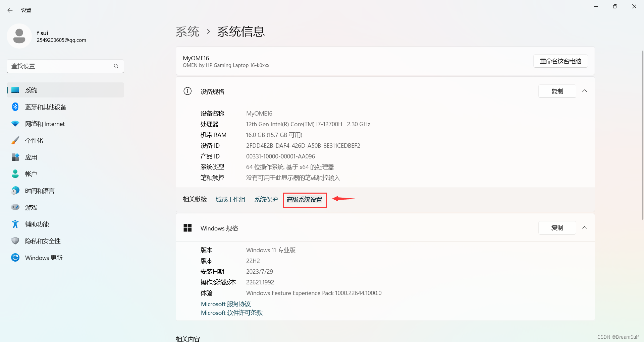The width and height of the screenshot is (644, 342).
Task: Click the 个性化 paintbrush icon
Action: tap(15, 140)
